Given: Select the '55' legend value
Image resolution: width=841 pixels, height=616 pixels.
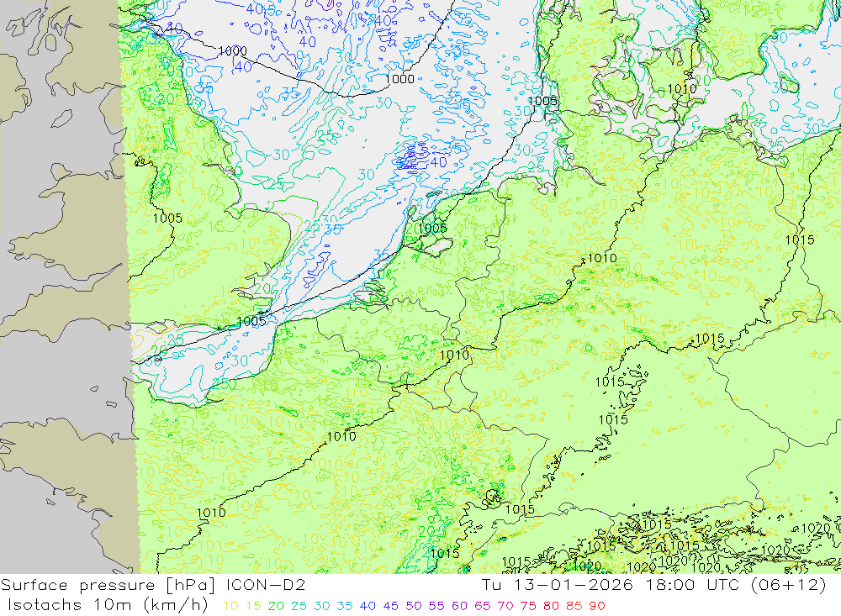Looking at the screenshot, I should pyautogui.click(x=436, y=607).
